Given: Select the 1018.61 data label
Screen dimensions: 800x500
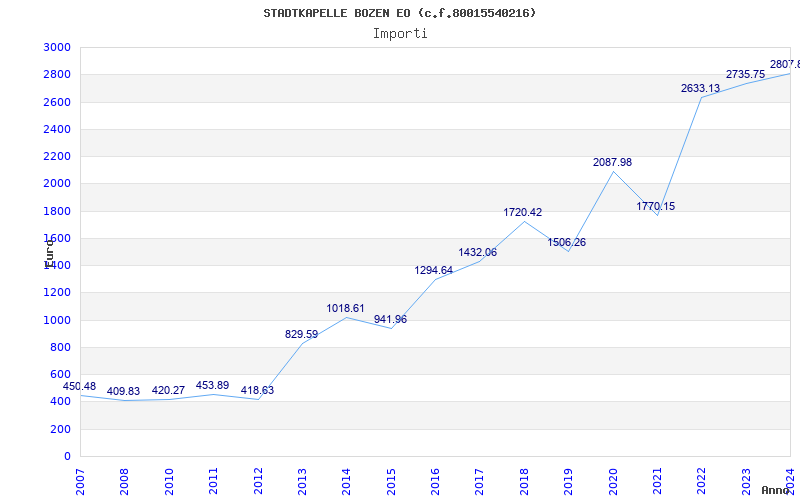Looking at the screenshot, I should (345, 308).
